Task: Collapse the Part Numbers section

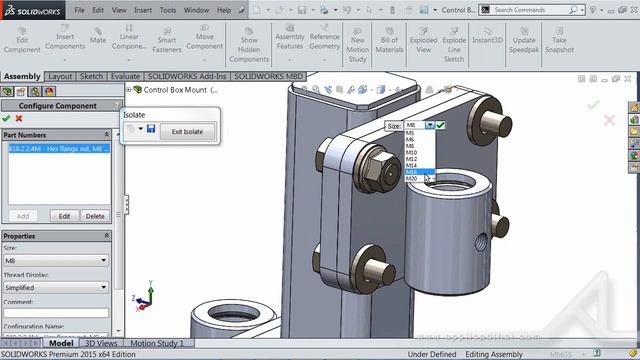Action: click(107, 134)
